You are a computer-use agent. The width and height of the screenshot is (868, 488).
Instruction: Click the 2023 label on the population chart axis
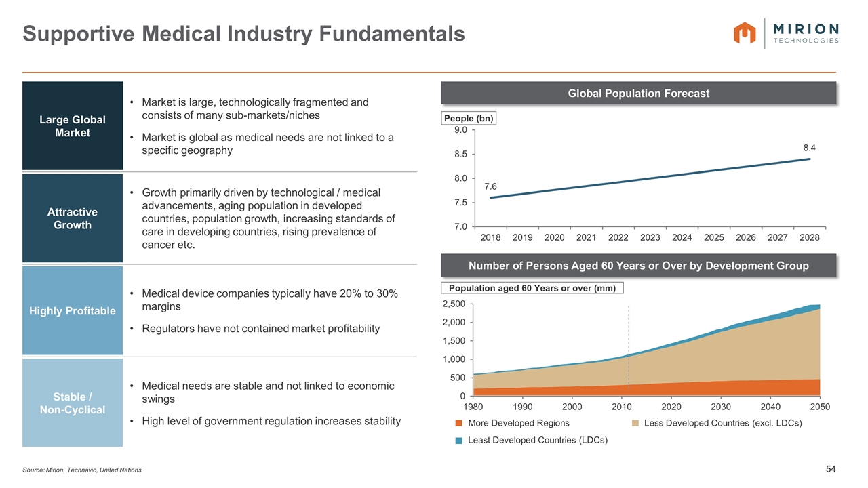pos(650,238)
